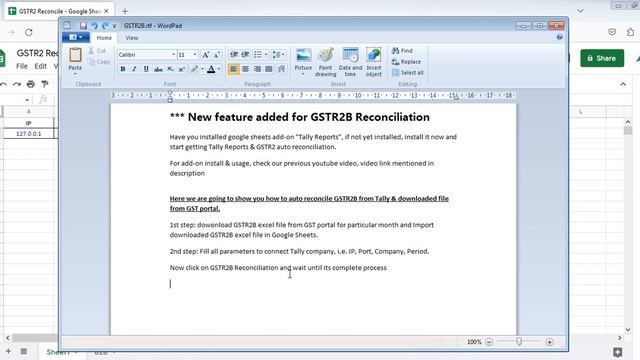
Task: Apply text highlight color
Action: tap(194, 69)
